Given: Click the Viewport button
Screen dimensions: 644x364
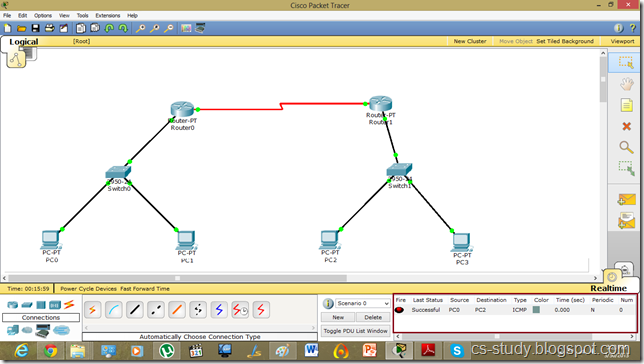Looking at the screenshot, I should [x=622, y=41].
